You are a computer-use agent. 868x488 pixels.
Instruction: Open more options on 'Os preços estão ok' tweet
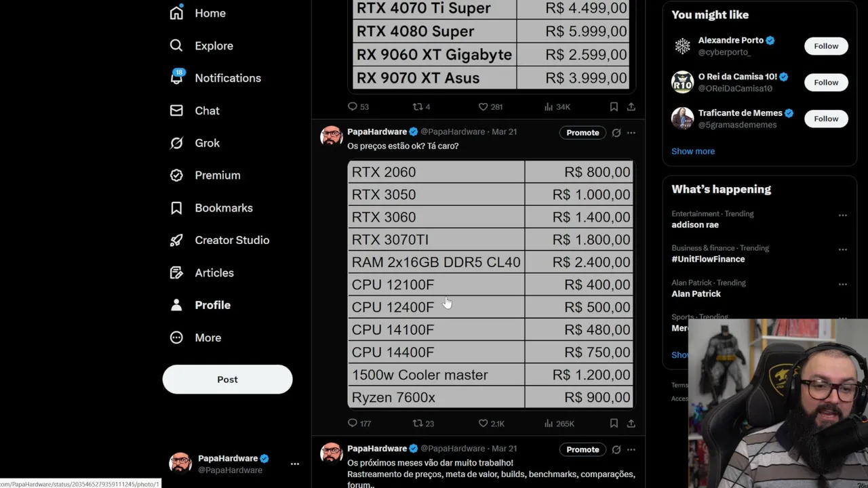tap(631, 133)
